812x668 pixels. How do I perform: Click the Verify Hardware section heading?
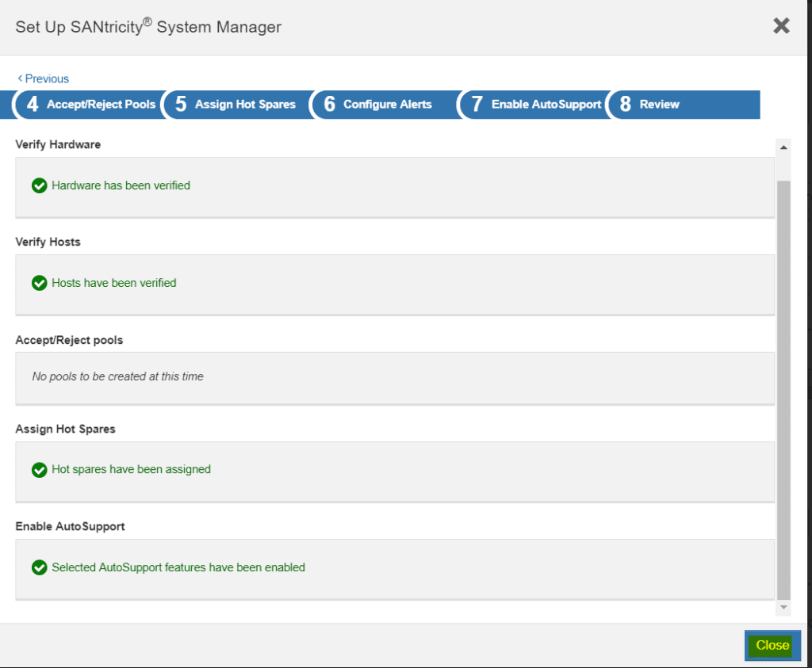pyautogui.click(x=58, y=144)
